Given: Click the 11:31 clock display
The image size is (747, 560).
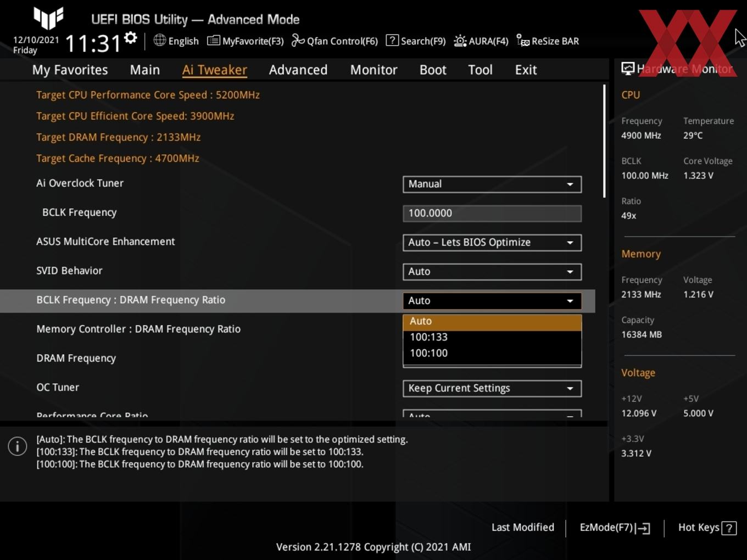Looking at the screenshot, I should [x=92, y=43].
